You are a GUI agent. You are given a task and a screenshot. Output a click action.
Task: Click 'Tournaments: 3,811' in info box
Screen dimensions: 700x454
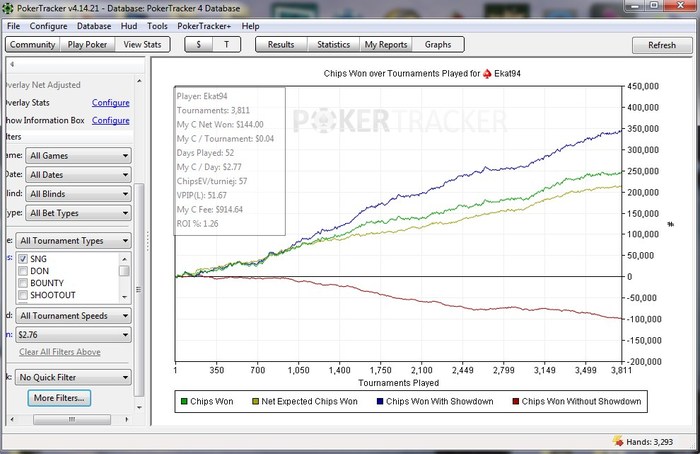213,111
